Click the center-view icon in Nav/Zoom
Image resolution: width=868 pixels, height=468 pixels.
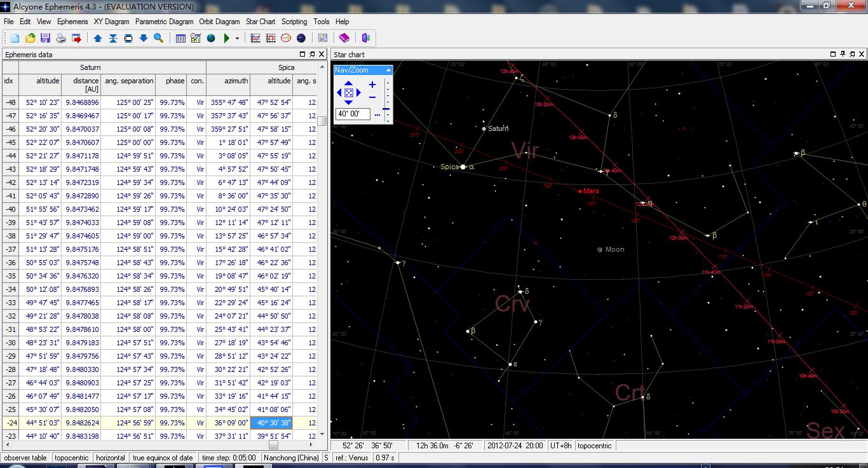point(349,93)
